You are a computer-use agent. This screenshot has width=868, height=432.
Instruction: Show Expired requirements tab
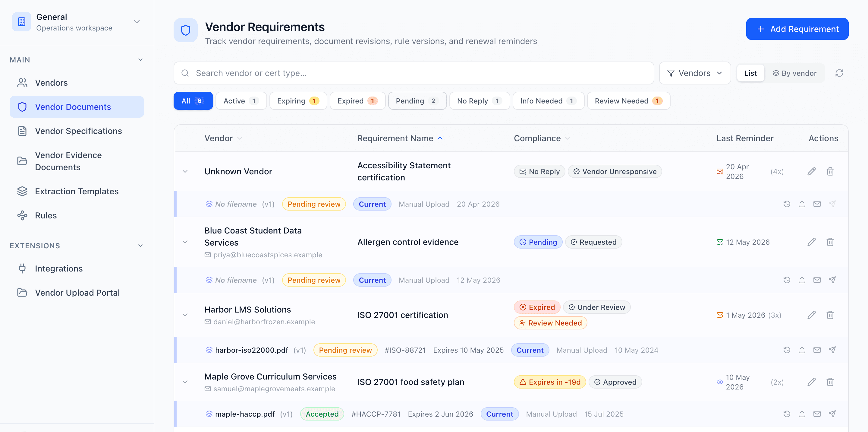[357, 100]
